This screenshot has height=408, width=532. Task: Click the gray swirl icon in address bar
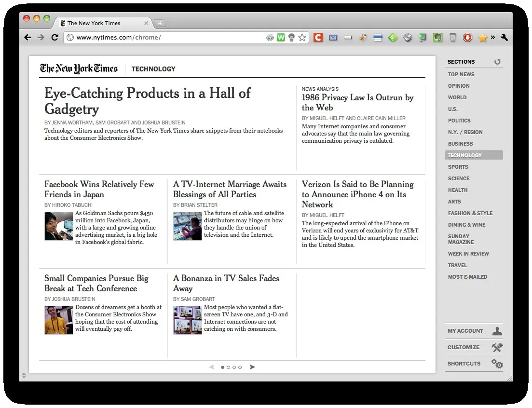click(270, 37)
